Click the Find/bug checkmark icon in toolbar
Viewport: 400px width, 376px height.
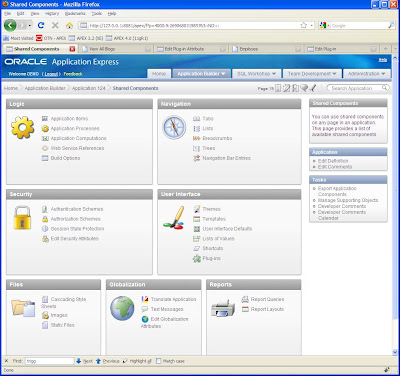pyautogui.click(x=313, y=88)
